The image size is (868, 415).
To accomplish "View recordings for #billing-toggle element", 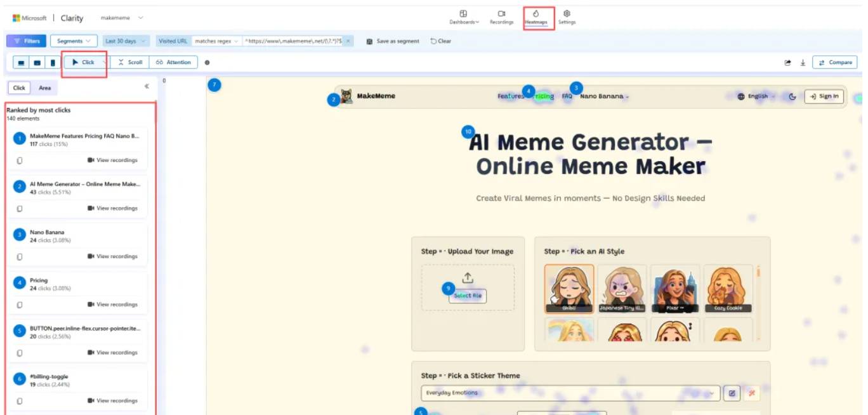I will pyautogui.click(x=112, y=400).
